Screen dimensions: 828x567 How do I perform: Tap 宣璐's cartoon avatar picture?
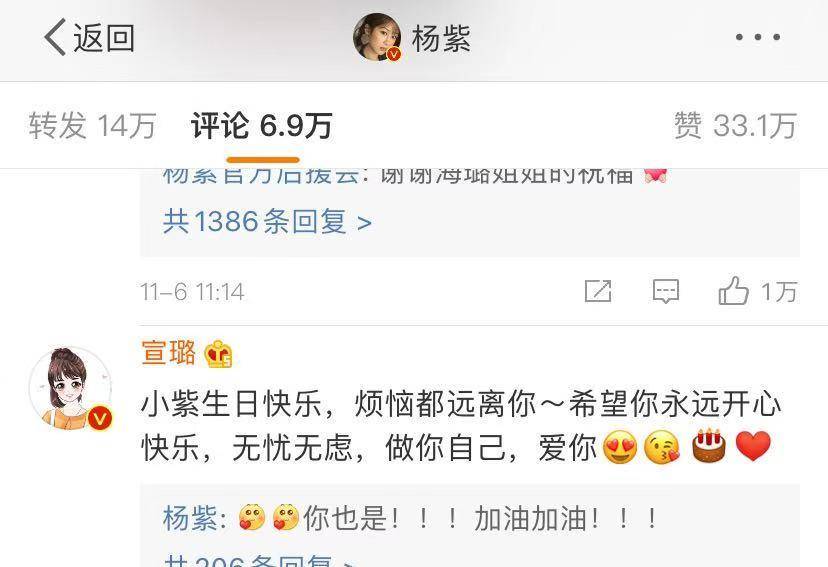[x=70, y=388]
